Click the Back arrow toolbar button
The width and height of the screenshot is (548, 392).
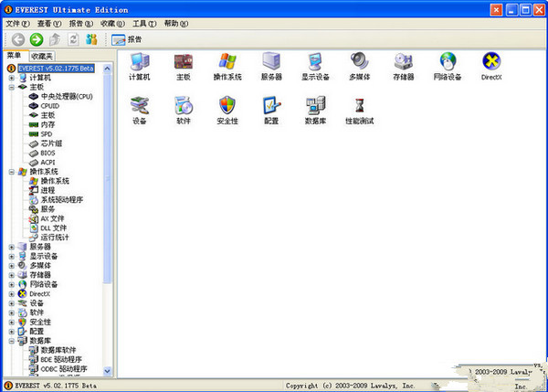(x=17, y=39)
